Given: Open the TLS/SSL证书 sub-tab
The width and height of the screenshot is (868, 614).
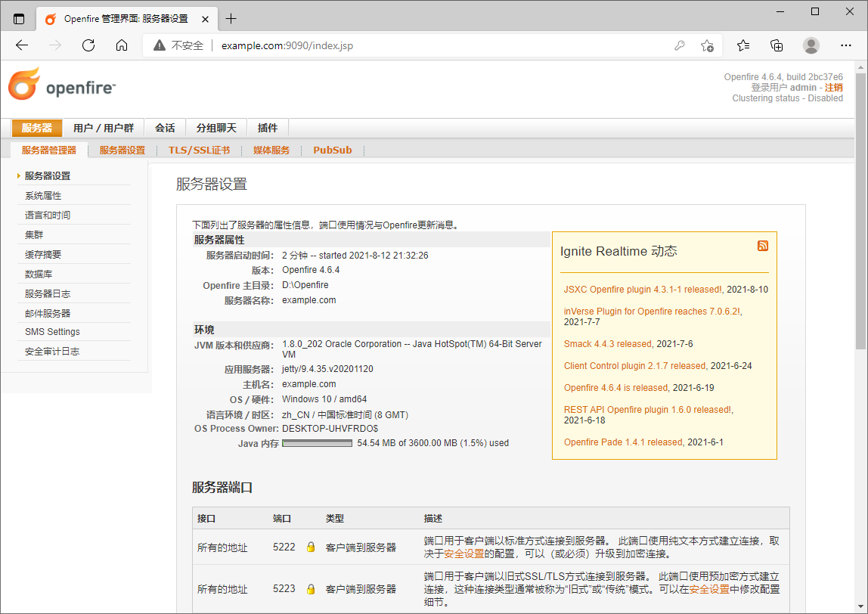Looking at the screenshot, I should (200, 150).
